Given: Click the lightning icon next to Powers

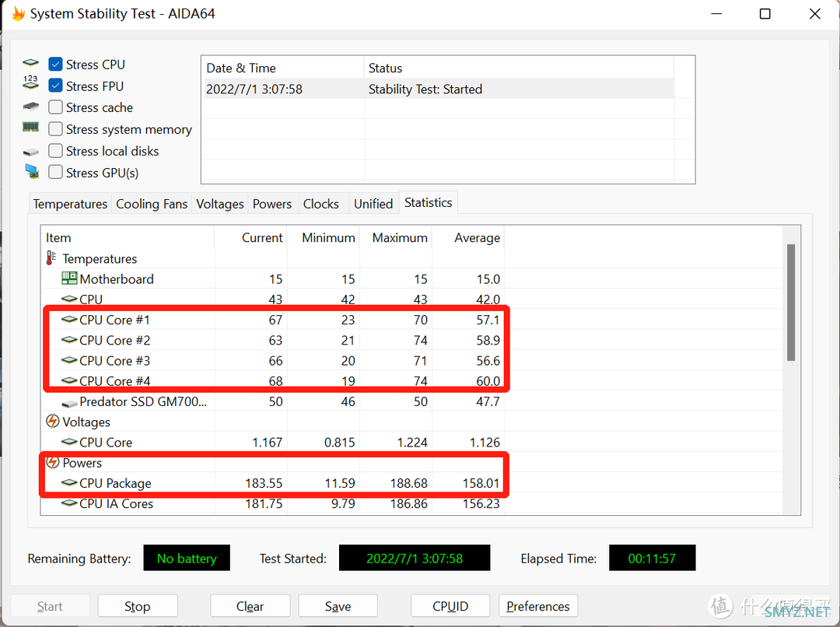Looking at the screenshot, I should coord(53,462).
